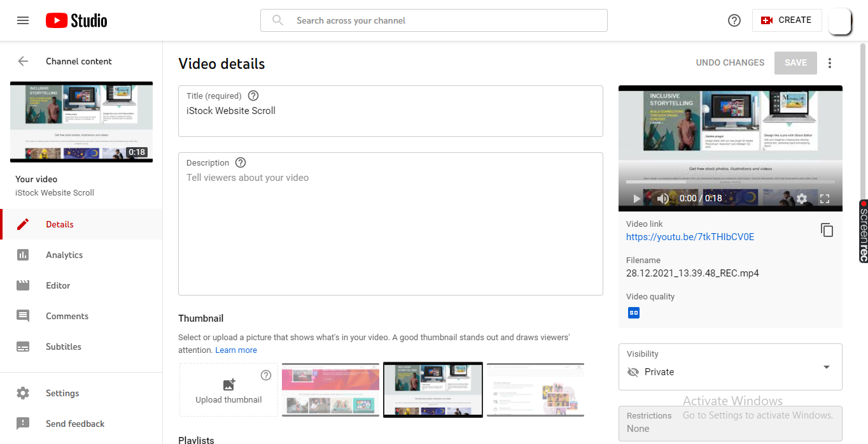The height and width of the screenshot is (444, 868).
Task: Click Send feedback
Action: [x=81, y=424]
